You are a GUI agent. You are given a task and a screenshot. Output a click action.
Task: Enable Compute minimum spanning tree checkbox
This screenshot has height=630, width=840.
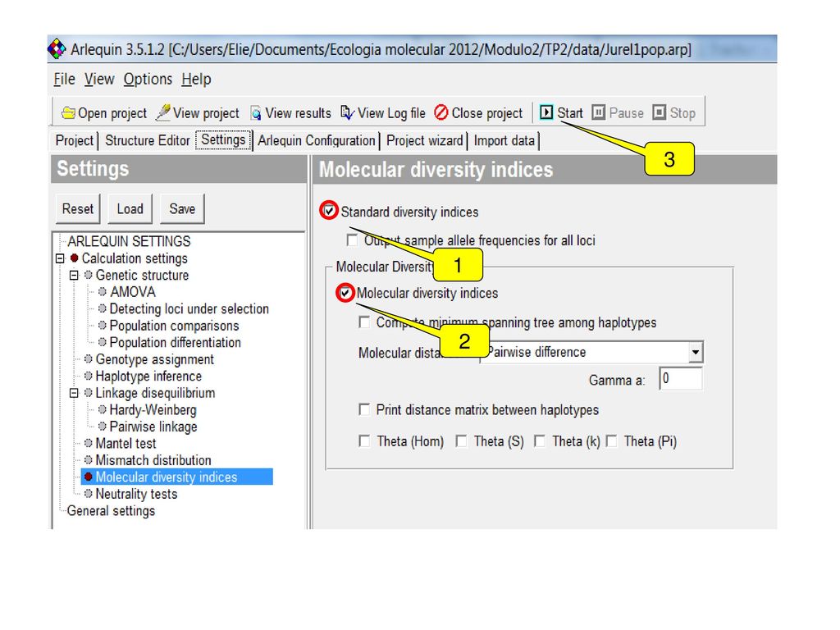point(364,322)
